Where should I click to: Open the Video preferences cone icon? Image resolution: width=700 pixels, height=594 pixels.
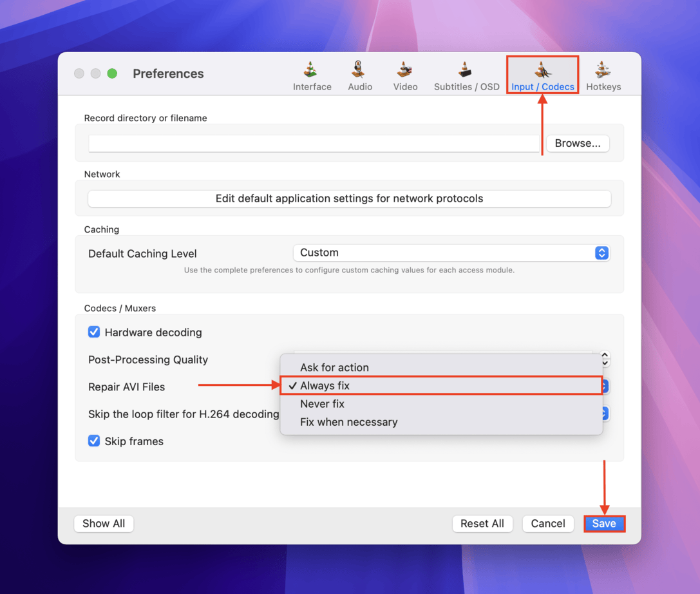[405, 70]
